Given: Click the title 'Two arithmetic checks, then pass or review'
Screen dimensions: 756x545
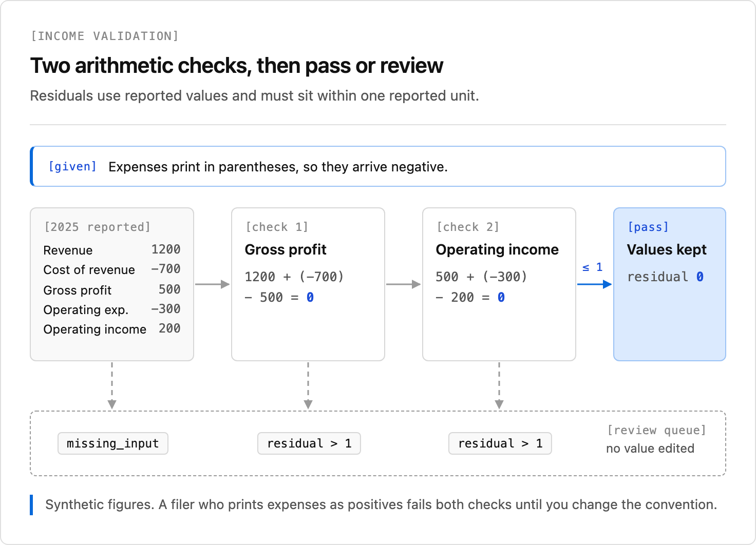Looking at the screenshot, I should click(237, 66).
